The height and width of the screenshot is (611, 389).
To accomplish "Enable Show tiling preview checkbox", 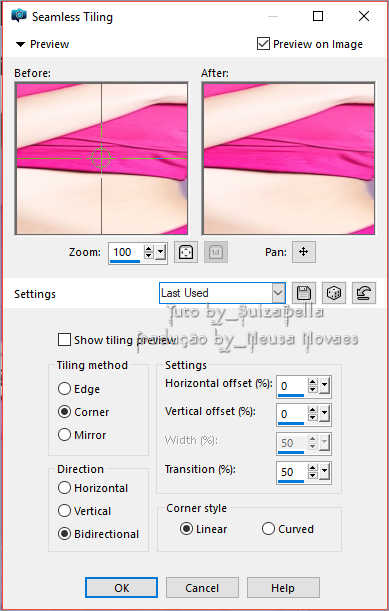I will [64, 339].
